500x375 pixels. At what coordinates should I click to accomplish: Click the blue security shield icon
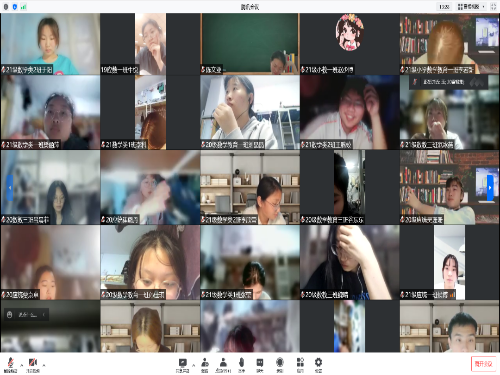[15, 7]
